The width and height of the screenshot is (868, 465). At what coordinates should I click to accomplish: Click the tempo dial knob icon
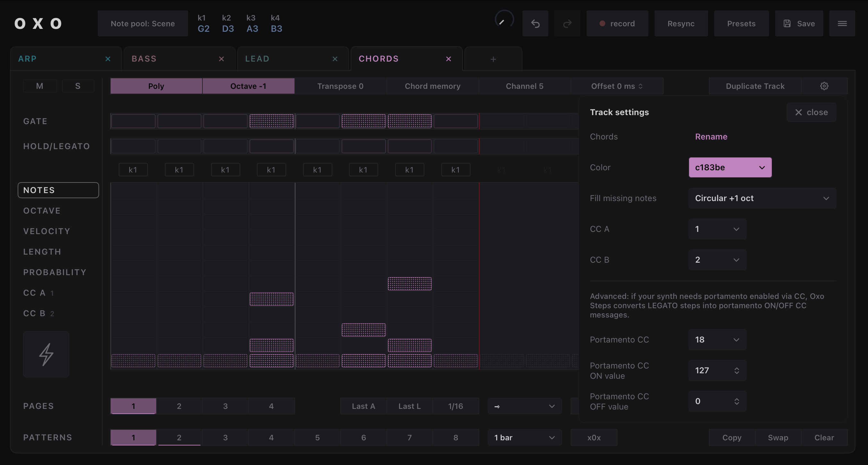click(x=504, y=20)
